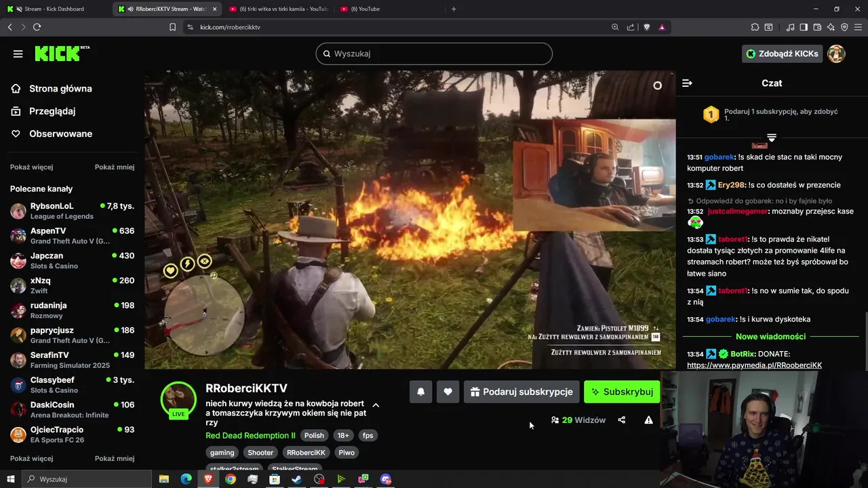Click Pokaż mniej below recommended channels

coord(115,458)
